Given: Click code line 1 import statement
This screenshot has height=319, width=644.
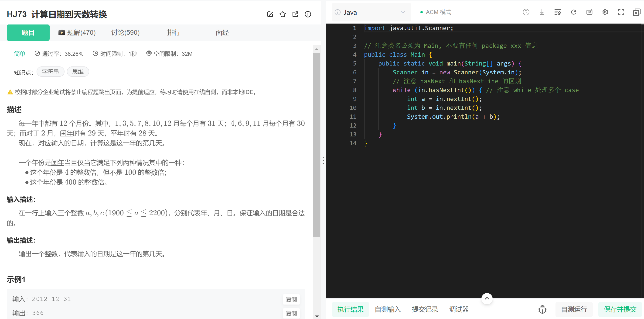Looking at the screenshot, I should click(x=408, y=28).
